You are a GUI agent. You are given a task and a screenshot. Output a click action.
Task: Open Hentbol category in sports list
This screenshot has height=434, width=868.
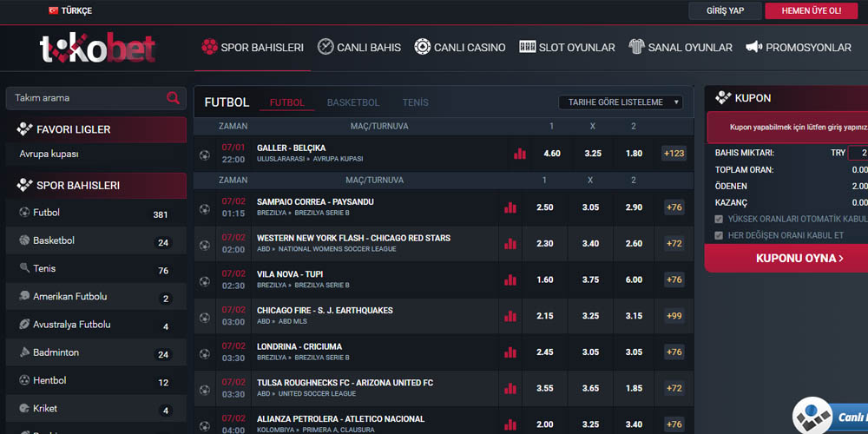95,381
